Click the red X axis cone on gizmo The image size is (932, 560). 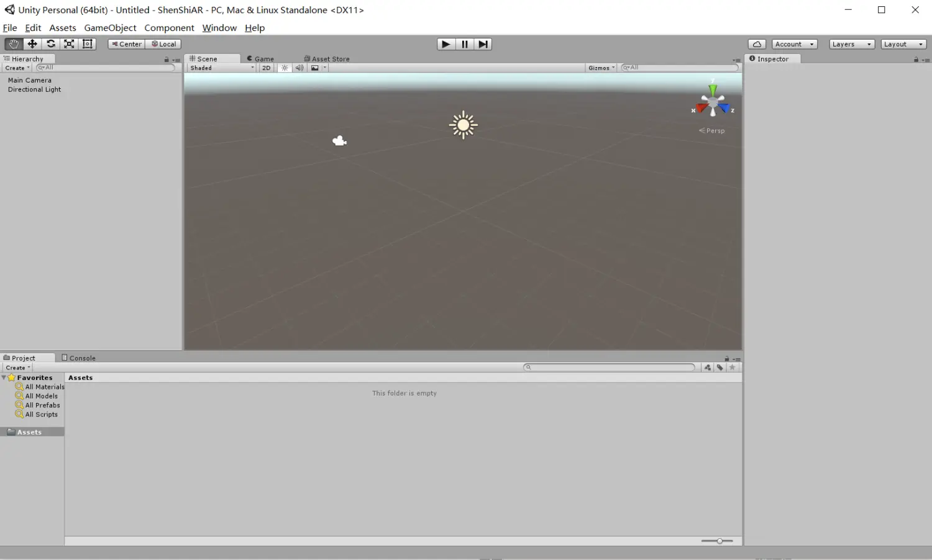[x=702, y=108]
